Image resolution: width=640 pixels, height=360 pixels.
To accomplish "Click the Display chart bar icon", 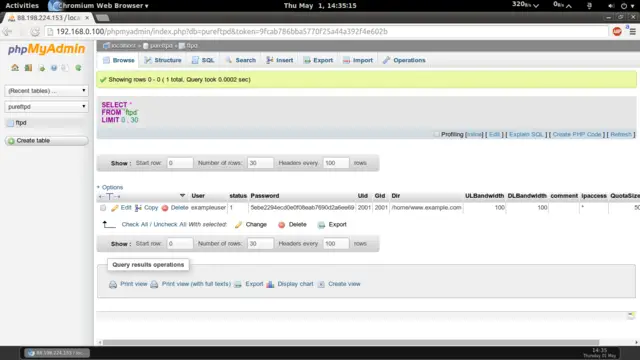I will pyautogui.click(x=270, y=284).
